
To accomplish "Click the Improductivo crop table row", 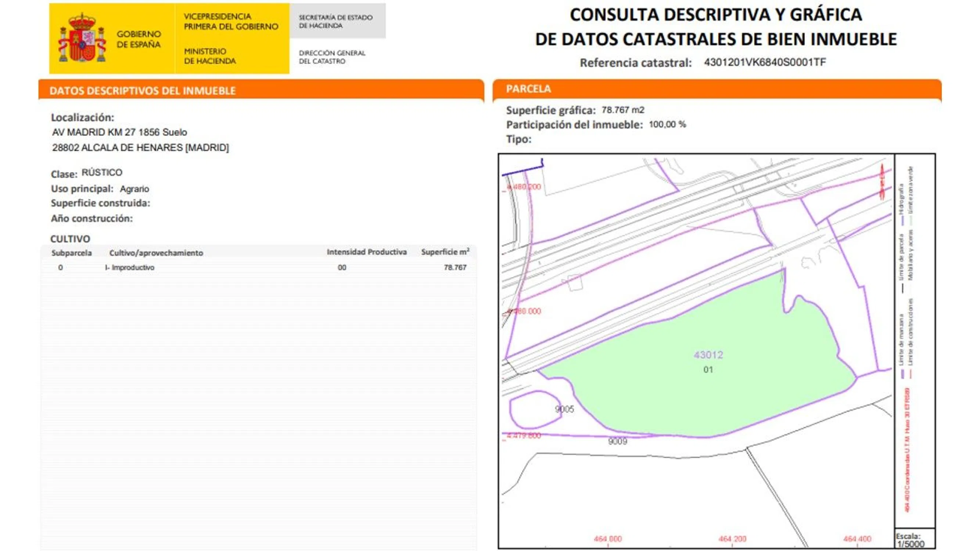I will click(x=259, y=267).
